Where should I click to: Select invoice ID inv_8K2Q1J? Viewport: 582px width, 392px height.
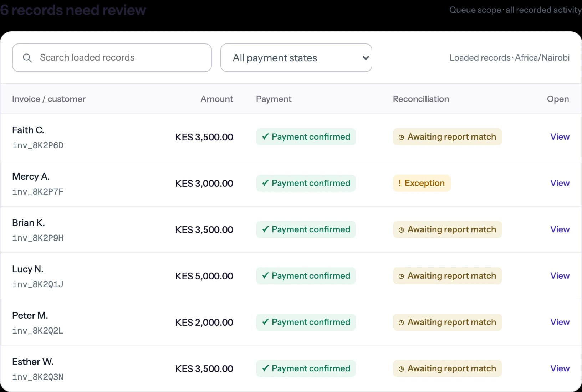tap(38, 284)
